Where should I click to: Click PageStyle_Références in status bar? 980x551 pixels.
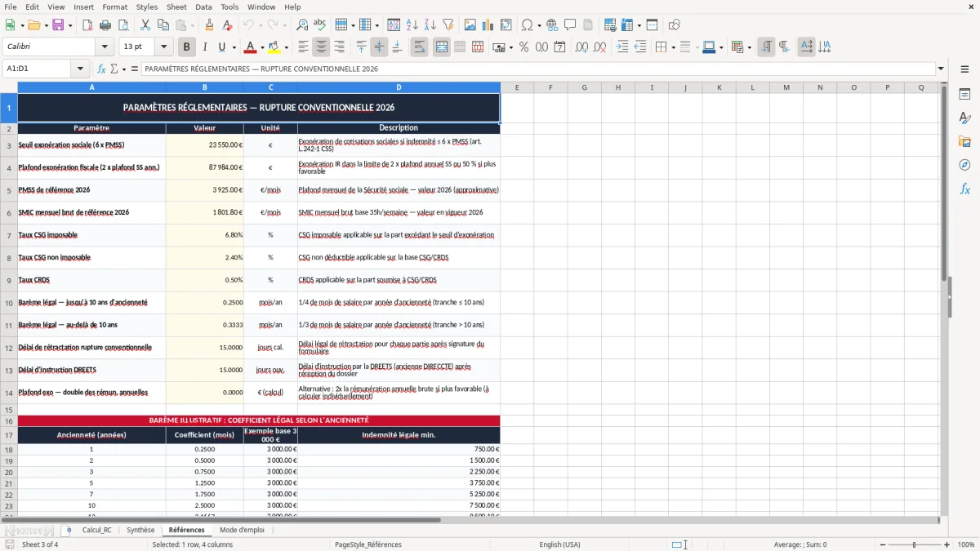click(368, 544)
